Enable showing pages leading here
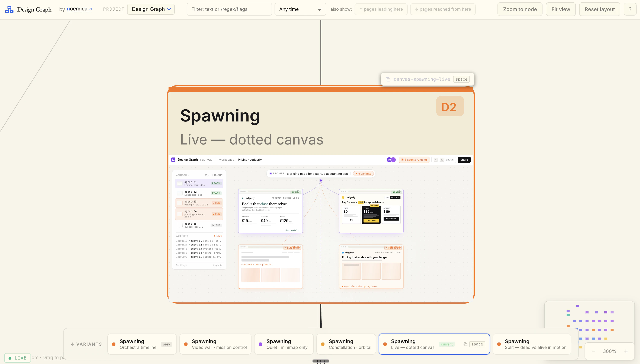This screenshot has width=640, height=364. pos(381,9)
